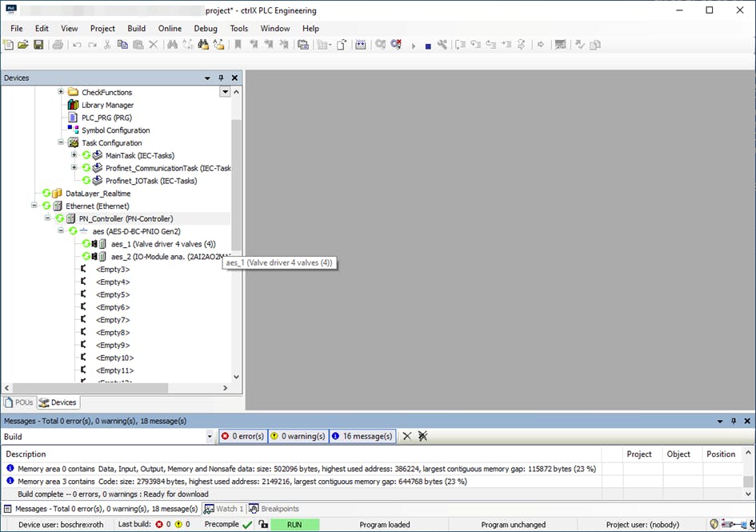Toggle the errors filter button
756x532 pixels.
click(x=242, y=436)
